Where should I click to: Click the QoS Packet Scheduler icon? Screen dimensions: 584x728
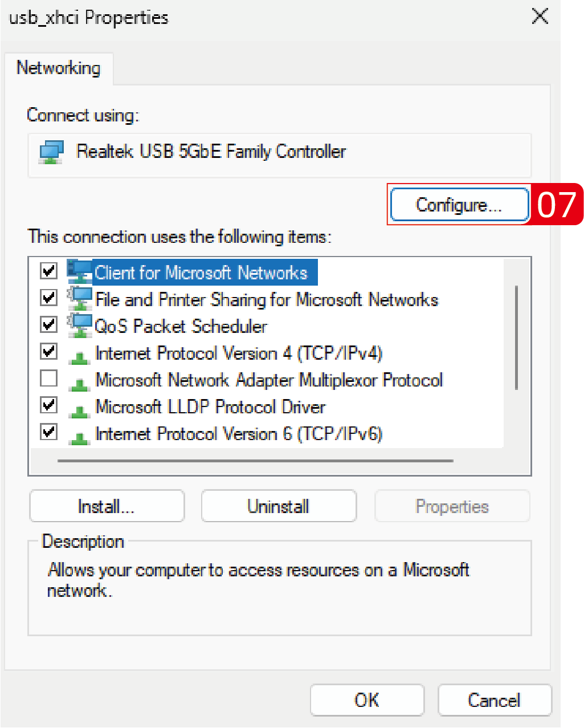79,326
